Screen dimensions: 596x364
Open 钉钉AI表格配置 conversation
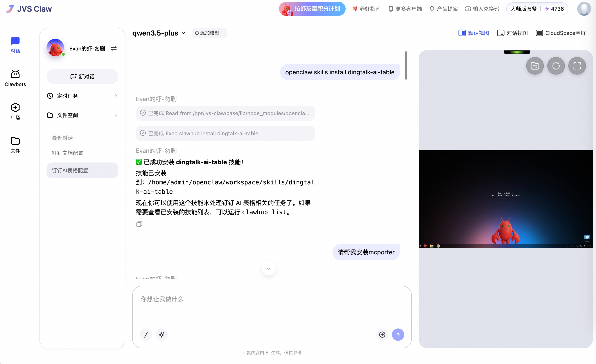[x=82, y=170]
